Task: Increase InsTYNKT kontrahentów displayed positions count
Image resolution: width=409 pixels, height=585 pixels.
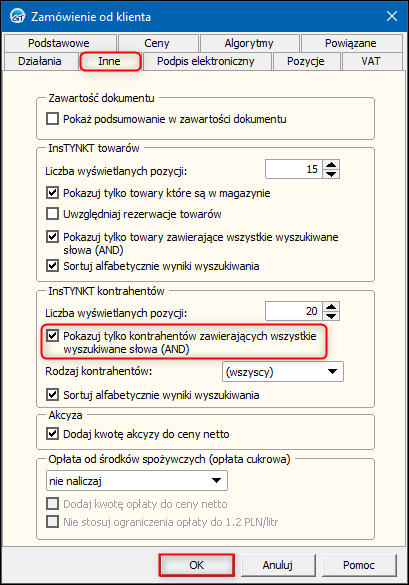Action: point(331,306)
